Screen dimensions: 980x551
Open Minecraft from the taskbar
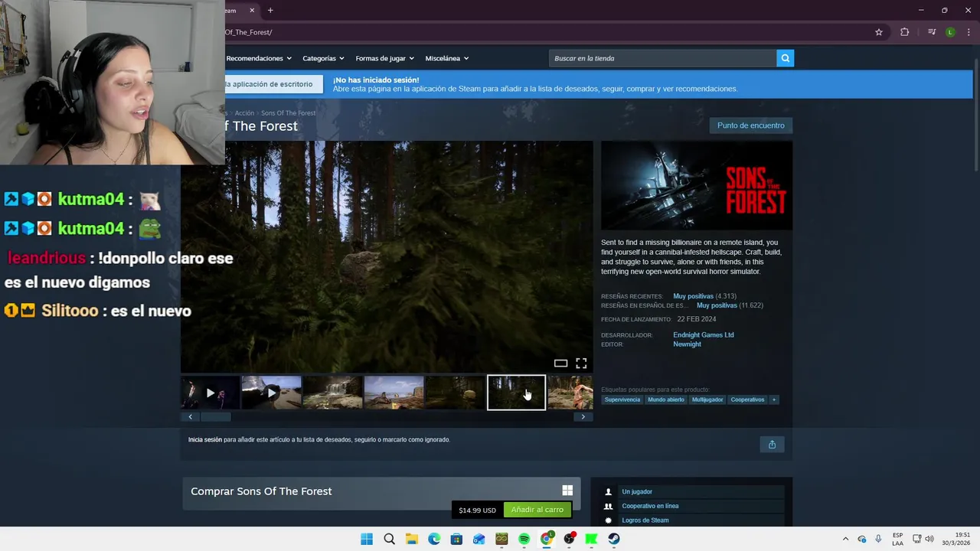[501, 539]
